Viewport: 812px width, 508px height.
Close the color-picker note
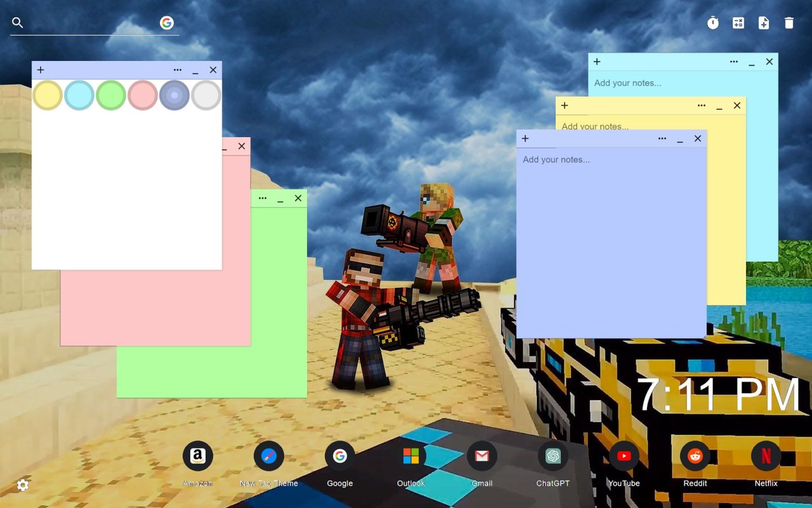point(213,70)
